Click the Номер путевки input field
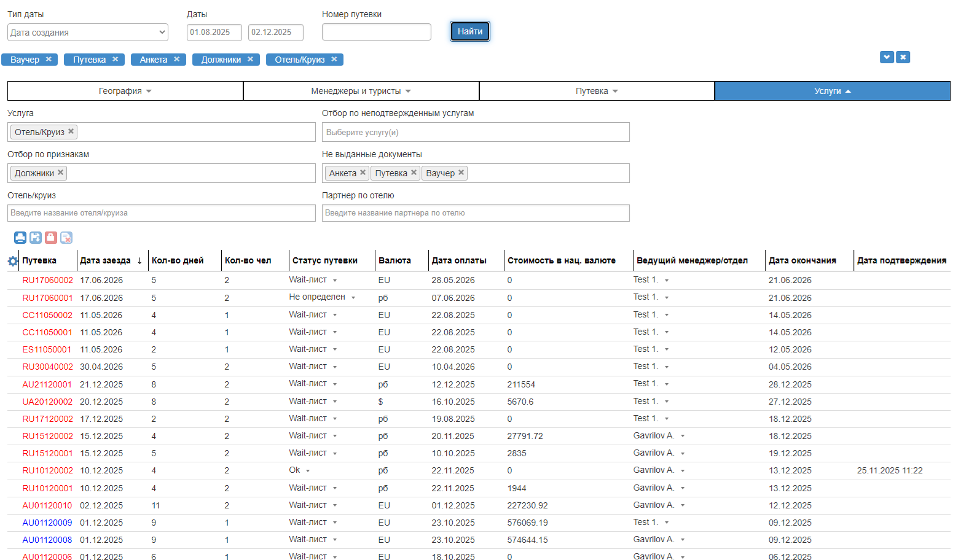This screenshot has height=560, width=961. pos(376,32)
